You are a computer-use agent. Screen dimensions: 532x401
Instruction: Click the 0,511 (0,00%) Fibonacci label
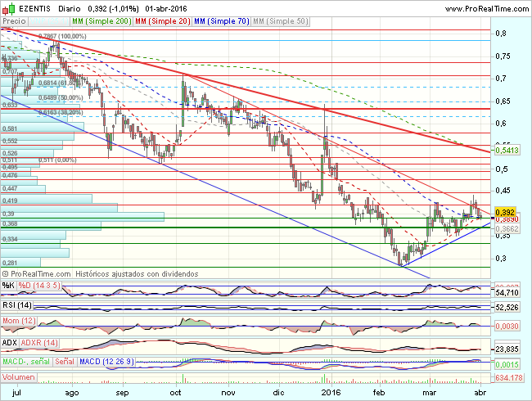click(57, 160)
